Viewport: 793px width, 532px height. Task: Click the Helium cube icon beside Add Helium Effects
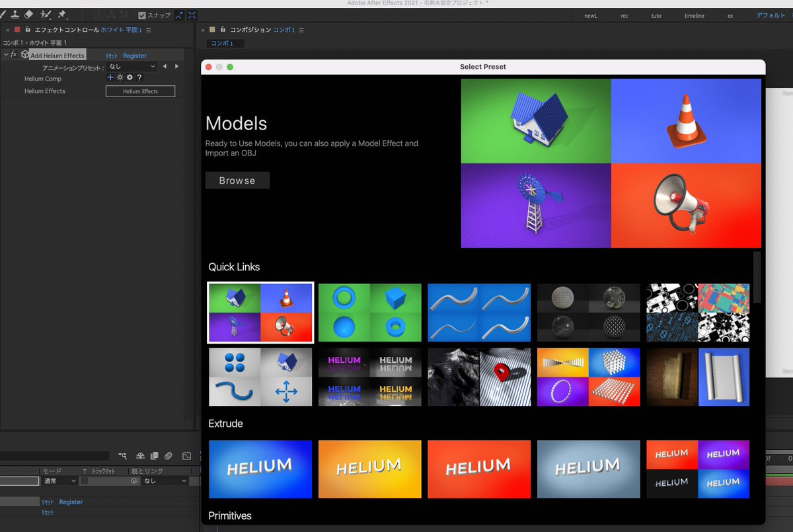pyautogui.click(x=25, y=55)
